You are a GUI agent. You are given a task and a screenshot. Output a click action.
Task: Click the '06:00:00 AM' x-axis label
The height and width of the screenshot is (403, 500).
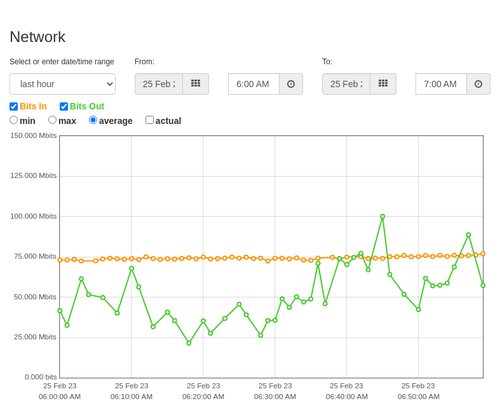point(60,397)
